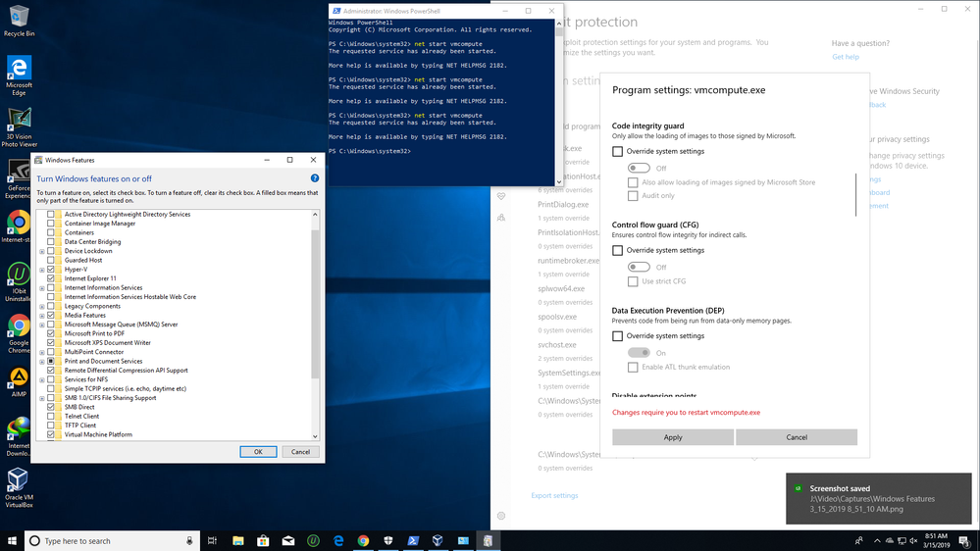Expand the Legacy Components node
The height and width of the screenshot is (551, 980).
[42, 307]
